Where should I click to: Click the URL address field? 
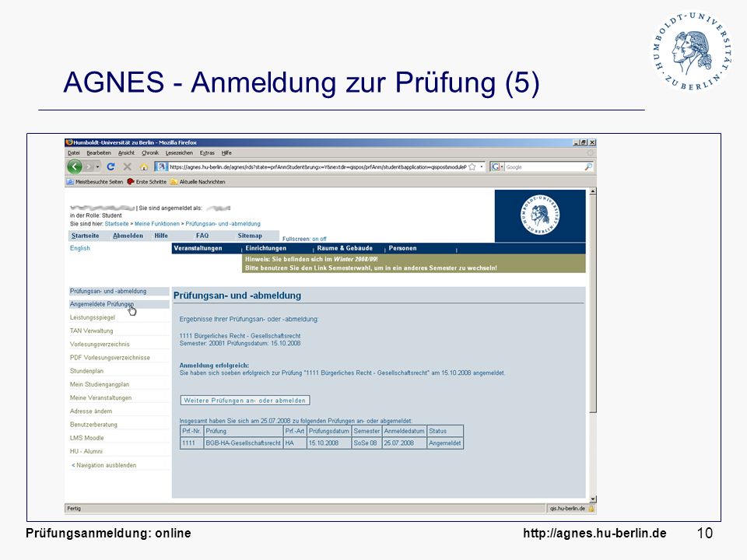(x=317, y=167)
